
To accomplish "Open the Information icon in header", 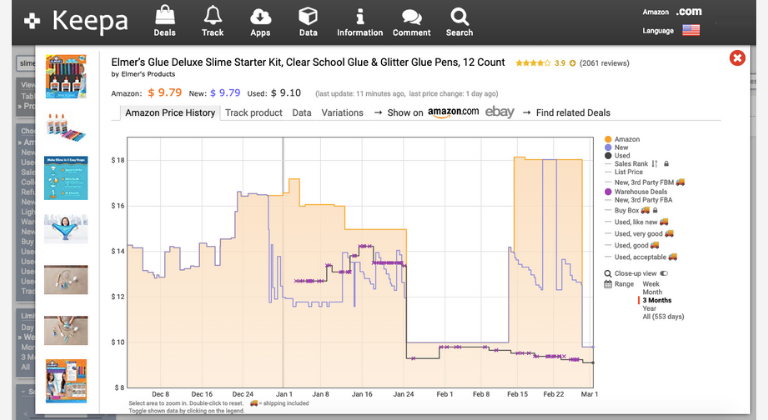I will coord(359,16).
